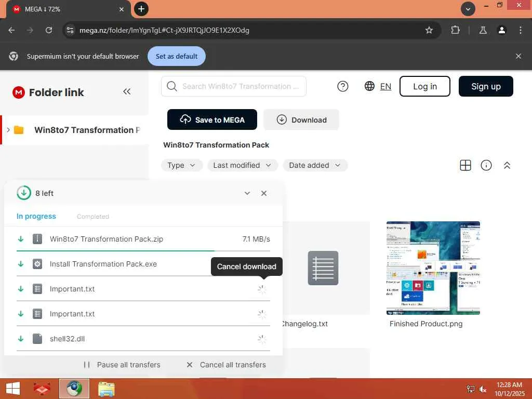The image size is (532, 399).
Task: Click the Finished Product.png file name
Action: point(426,324)
